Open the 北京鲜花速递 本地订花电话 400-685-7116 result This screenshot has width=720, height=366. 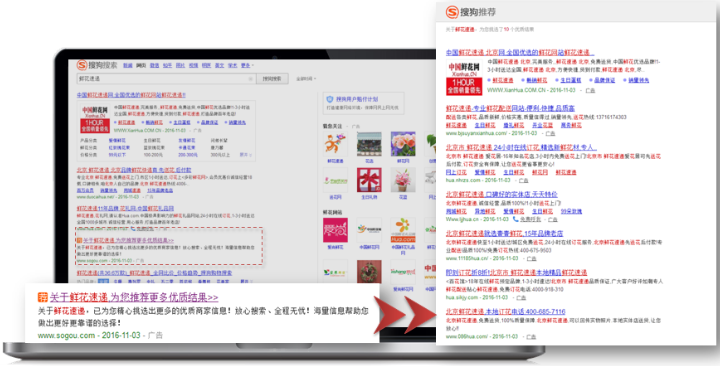(505, 311)
